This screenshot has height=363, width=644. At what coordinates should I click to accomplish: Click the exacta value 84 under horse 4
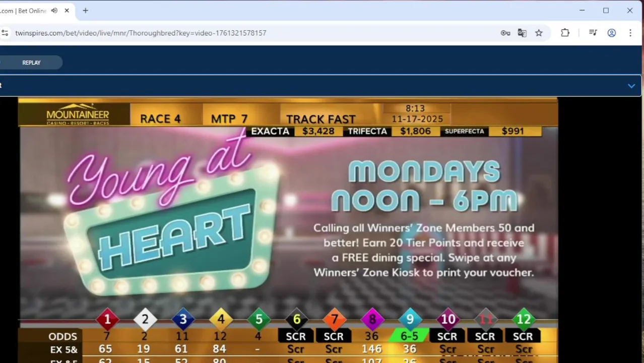220,349
